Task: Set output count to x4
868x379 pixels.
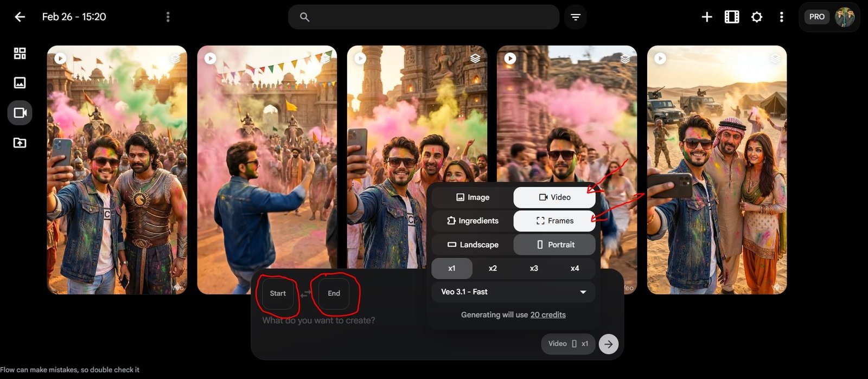Action: (575, 268)
